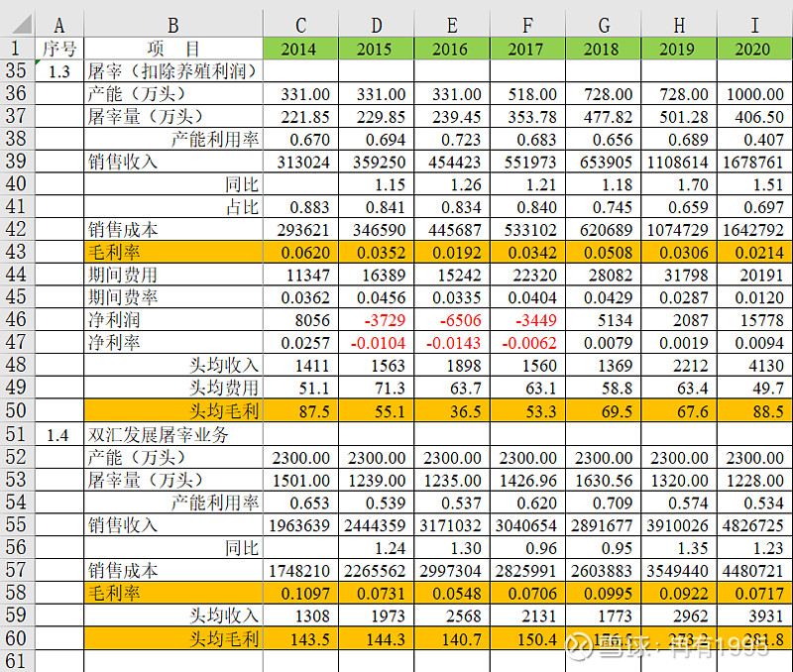The width and height of the screenshot is (793, 672).
Task: Select column C header
Action: click(x=301, y=24)
